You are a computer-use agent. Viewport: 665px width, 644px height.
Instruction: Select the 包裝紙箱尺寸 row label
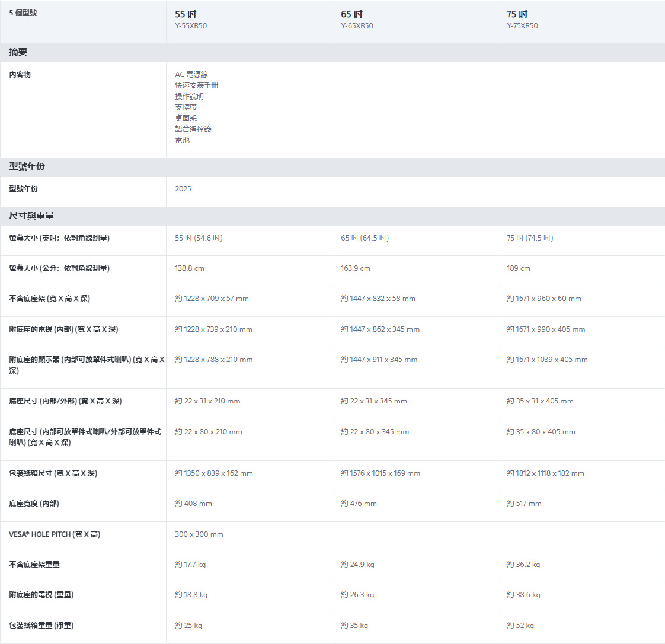pyautogui.click(x=53, y=473)
